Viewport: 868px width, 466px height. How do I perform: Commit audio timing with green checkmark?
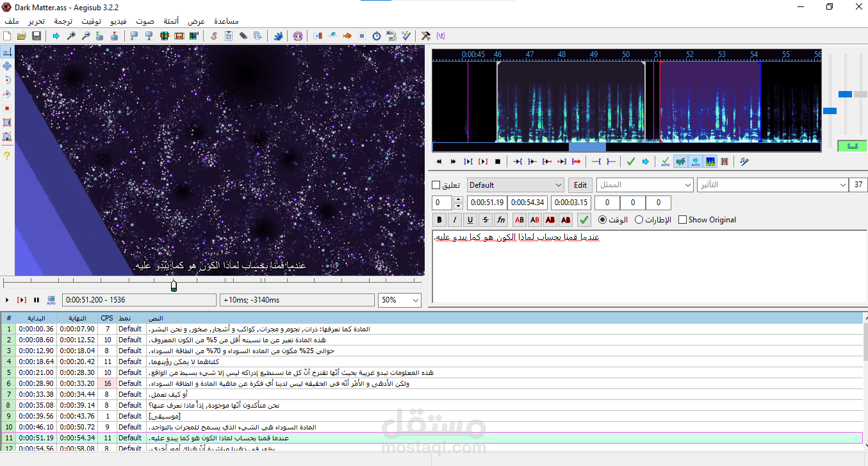coord(631,162)
